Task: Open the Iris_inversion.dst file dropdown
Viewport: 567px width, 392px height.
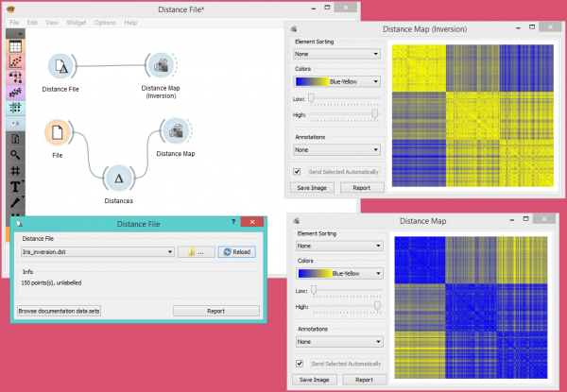Action: (x=96, y=252)
